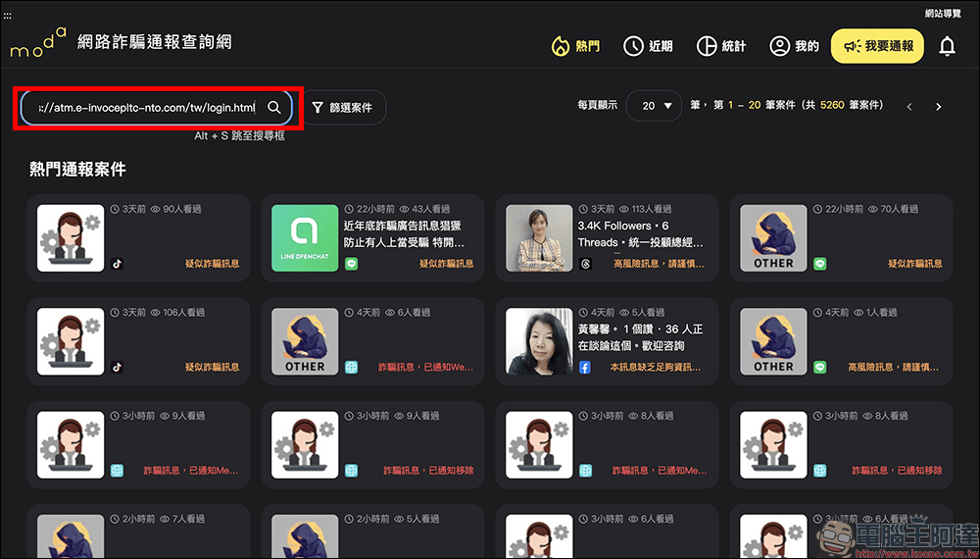Click 詐騙訊息，已通知We... on 6人看過 card

(x=425, y=367)
